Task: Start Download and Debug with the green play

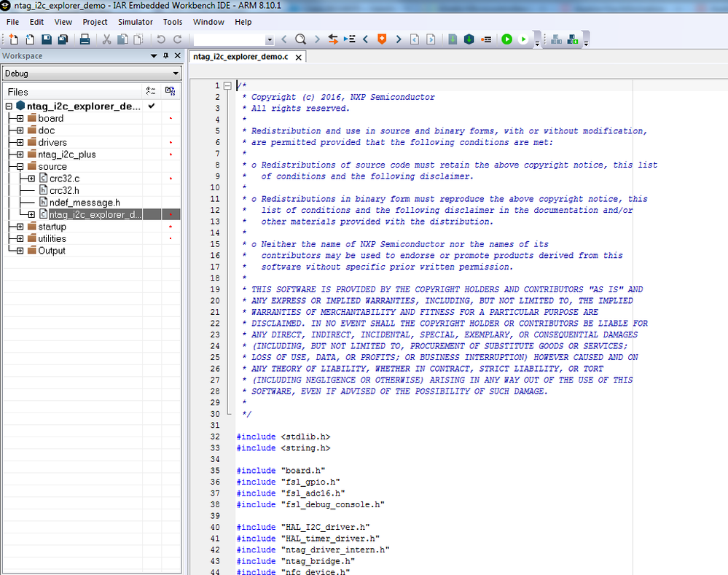Action: 507,39
